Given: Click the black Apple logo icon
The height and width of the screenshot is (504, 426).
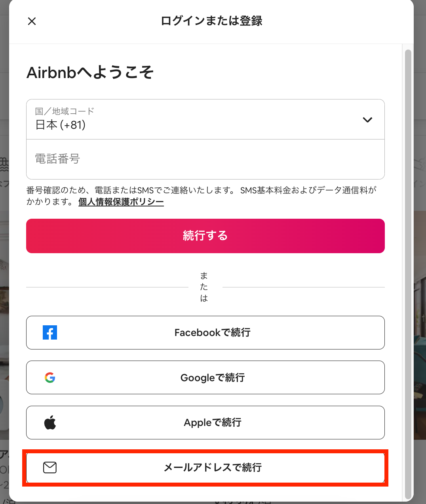Looking at the screenshot, I should (50, 423).
